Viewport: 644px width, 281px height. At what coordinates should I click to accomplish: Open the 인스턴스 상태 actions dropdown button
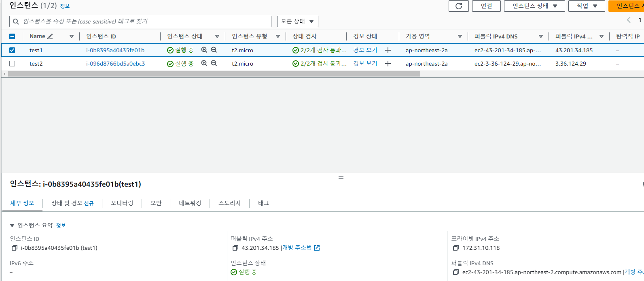(x=534, y=6)
